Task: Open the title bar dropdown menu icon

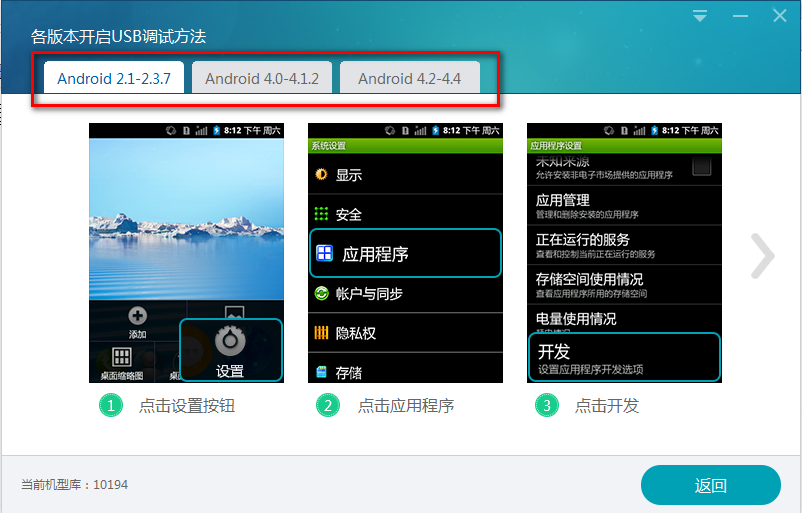Action: [700, 16]
